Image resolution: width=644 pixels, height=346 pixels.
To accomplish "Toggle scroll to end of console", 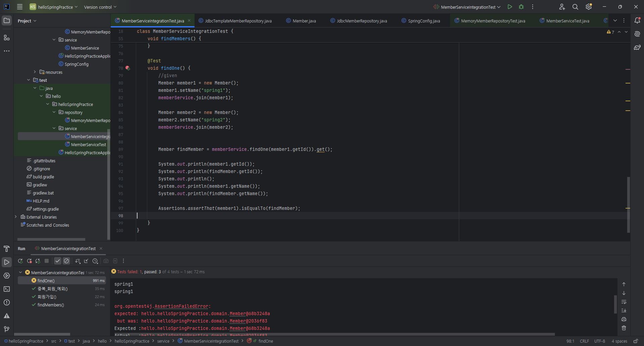I will (624, 310).
